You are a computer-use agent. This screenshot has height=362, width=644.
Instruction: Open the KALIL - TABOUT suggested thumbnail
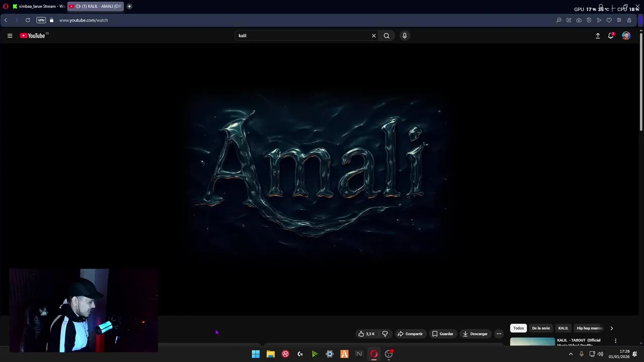point(532,342)
